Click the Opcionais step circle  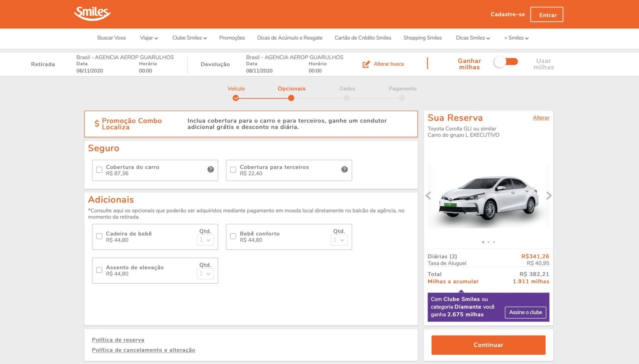coord(291,98)
